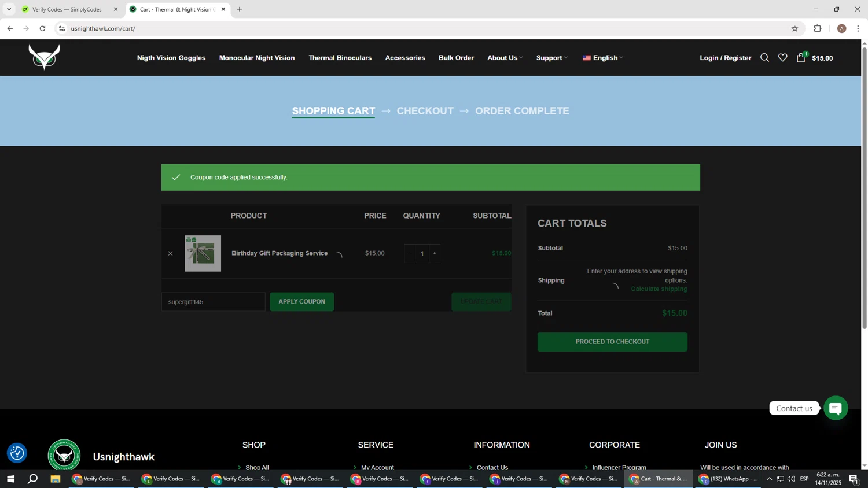The width and height of the screenshot is (868, 488).
Task: Click the Apply Coupon button
Action: (301, 302)
